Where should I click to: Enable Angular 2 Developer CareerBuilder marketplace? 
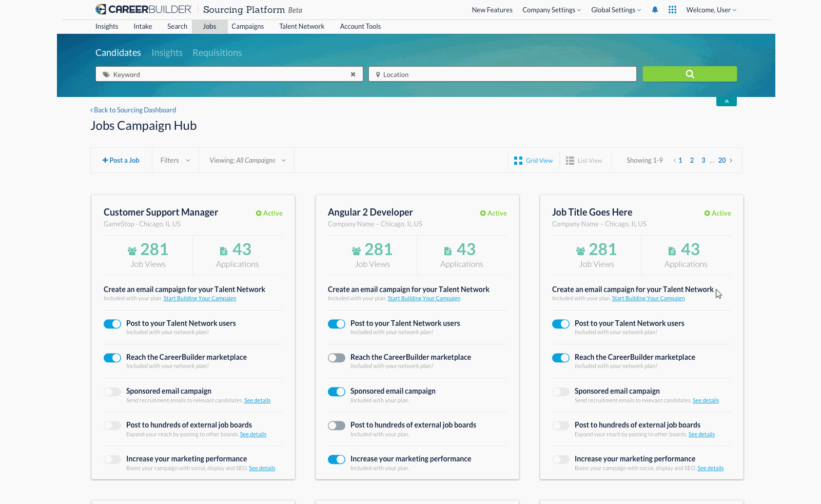tap(337, 358)
